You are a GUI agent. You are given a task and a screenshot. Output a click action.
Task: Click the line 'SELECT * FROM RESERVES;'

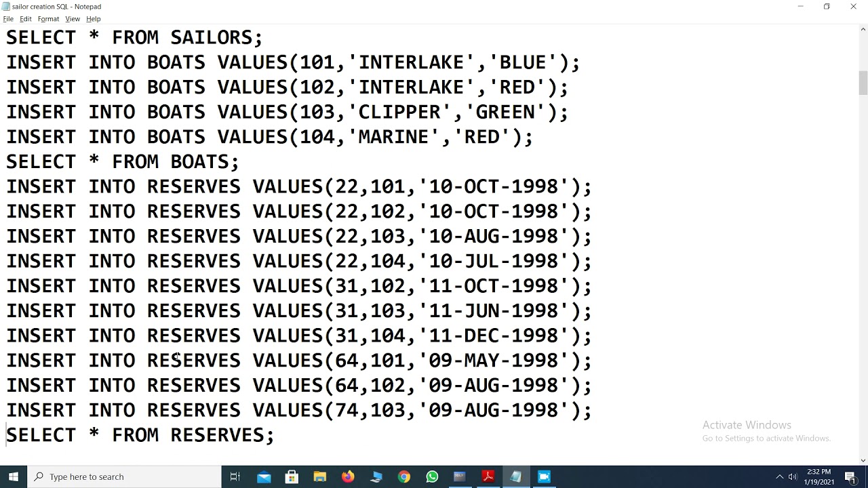click(140, 435)
